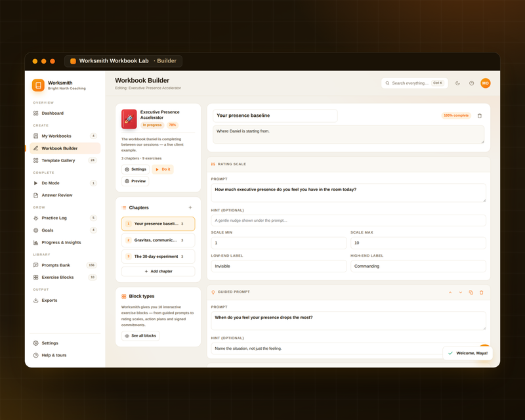Toggle dark mode moon icon
This screenshot has height=420, width=525.
click(457, 83)
